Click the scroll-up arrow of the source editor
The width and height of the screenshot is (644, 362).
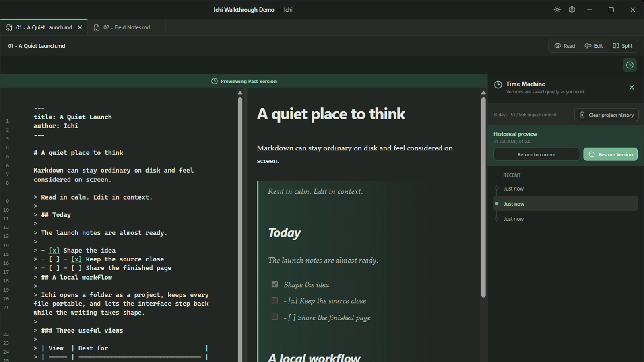pos(240,93)
